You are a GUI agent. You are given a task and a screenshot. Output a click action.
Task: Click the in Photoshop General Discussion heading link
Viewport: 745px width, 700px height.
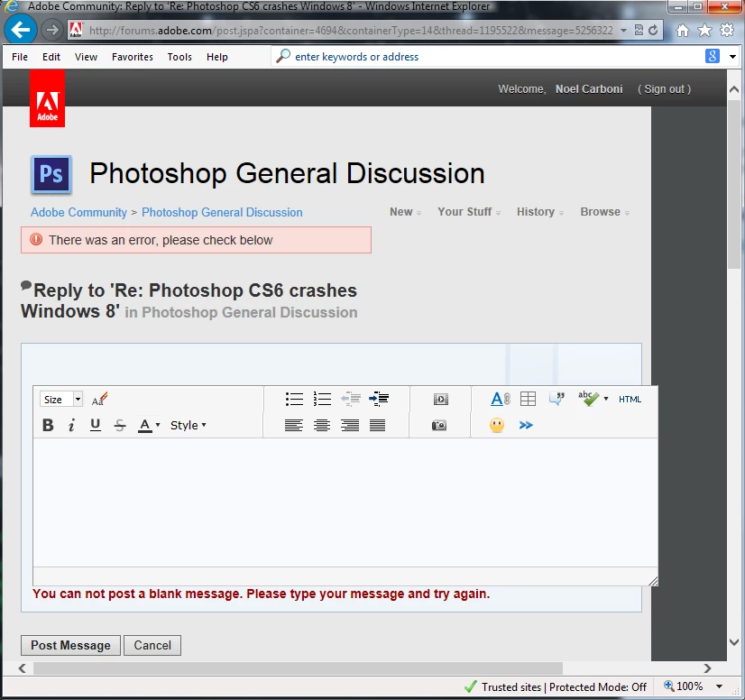click(x=241, y=312)
